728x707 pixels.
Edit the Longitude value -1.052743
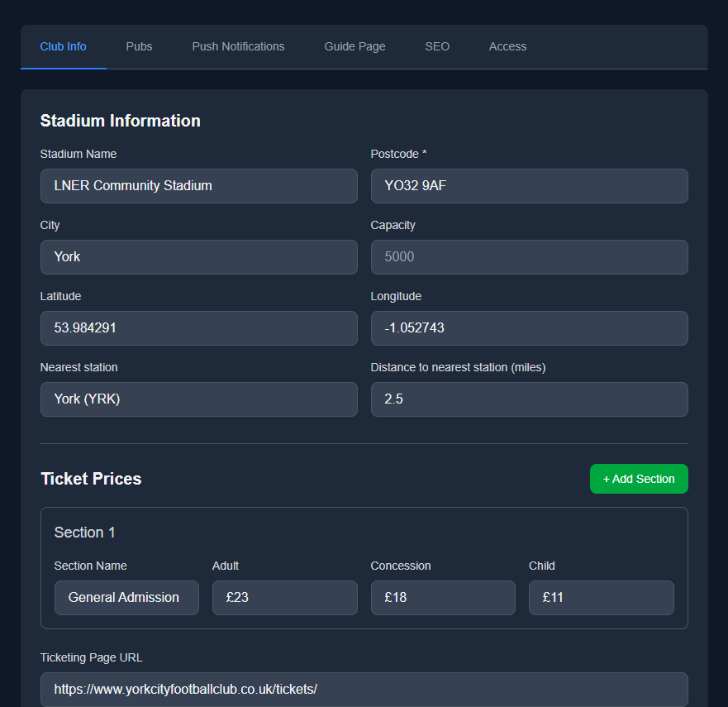tap(530, 328)
